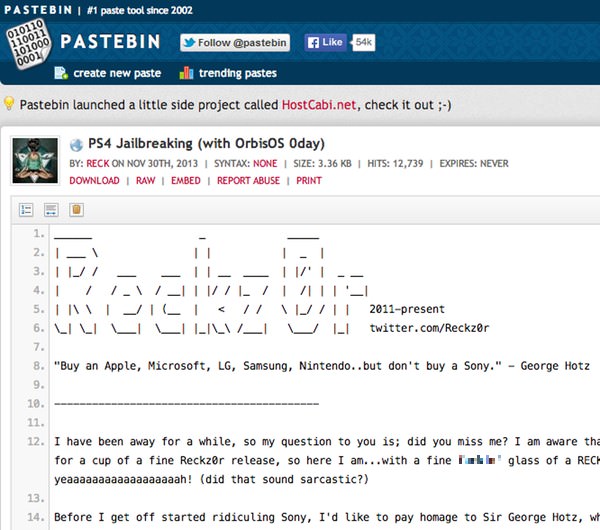View the paste as RAW text

[x=145, y=181]
